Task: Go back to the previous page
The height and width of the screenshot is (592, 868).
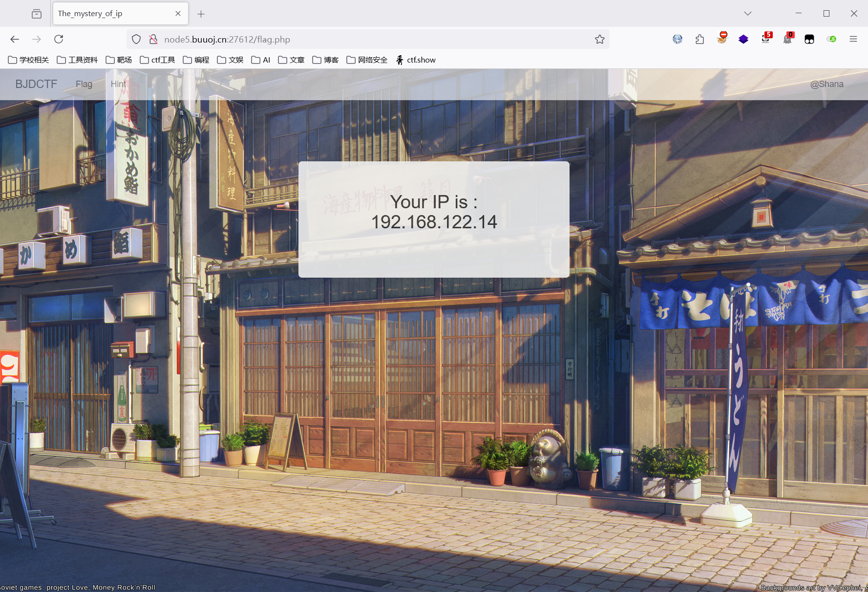Action: point(15,39)
